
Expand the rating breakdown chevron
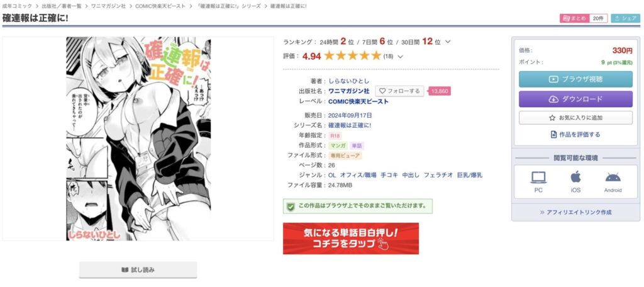click(x=401, y=57)
